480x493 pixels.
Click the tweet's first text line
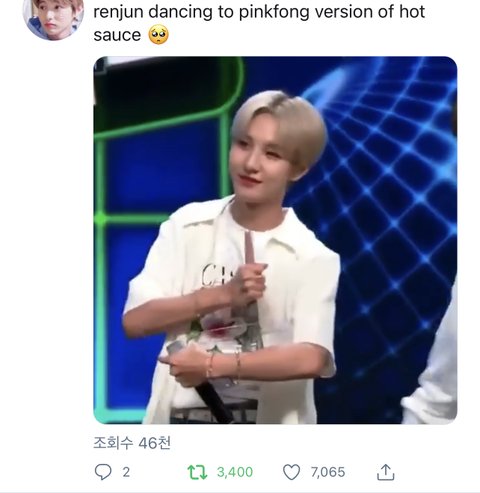(x=259, y=12)
